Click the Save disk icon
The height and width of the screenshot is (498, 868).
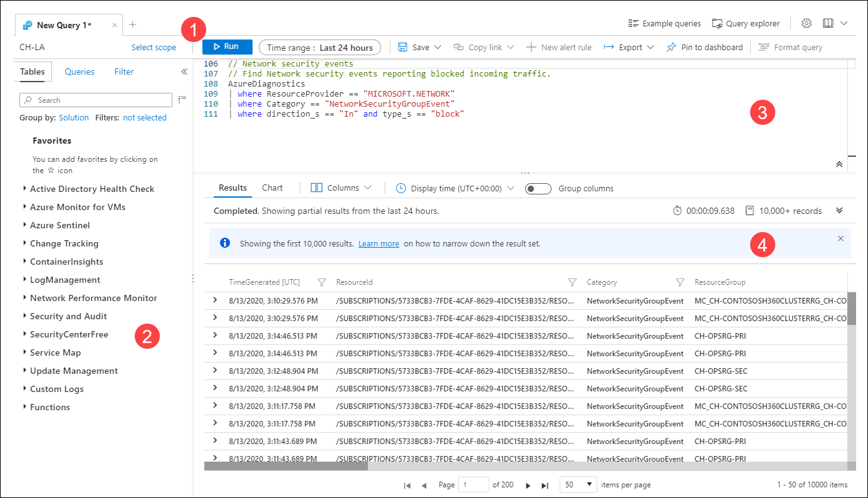[403, 47]
